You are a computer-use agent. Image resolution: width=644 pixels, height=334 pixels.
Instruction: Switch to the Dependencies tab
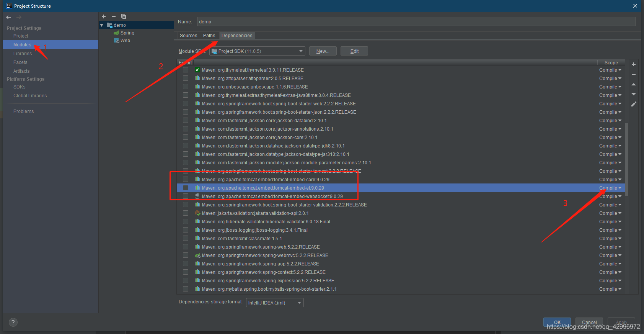(237, 36)
